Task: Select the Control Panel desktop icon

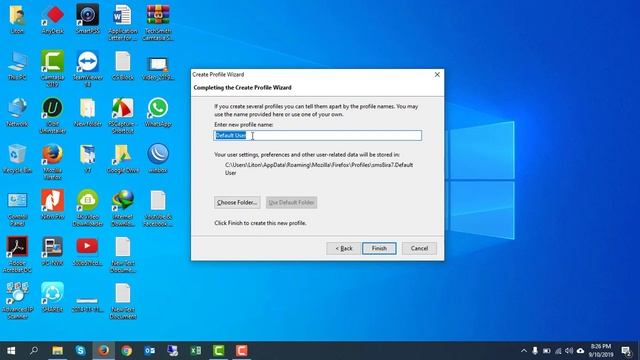Action: click(x=17, y=209)
